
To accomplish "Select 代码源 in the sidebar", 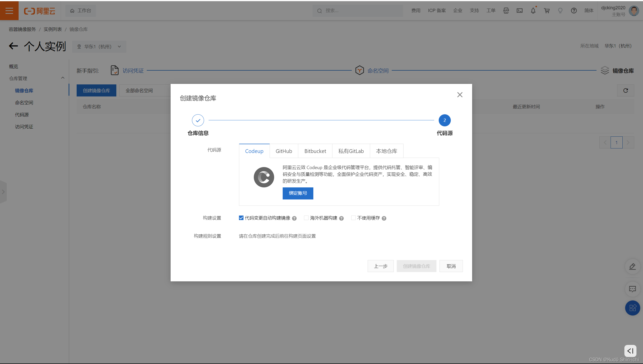I will tap(22, 115).
